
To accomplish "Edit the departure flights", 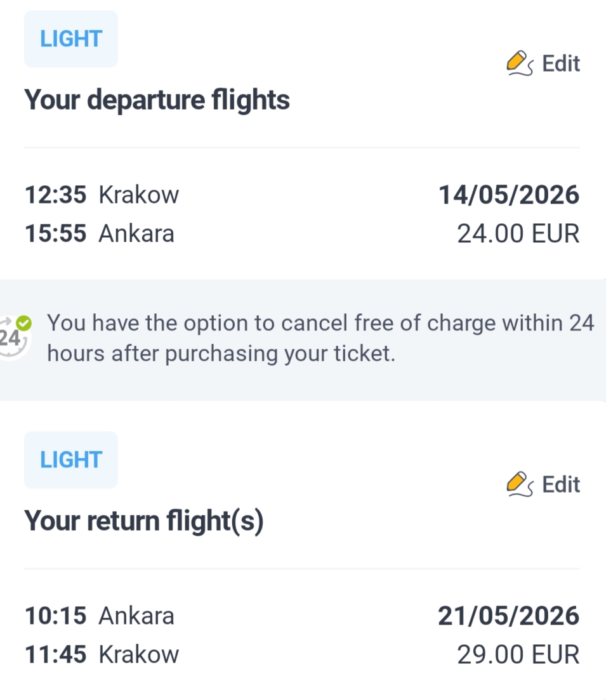I will pos(543,63).
